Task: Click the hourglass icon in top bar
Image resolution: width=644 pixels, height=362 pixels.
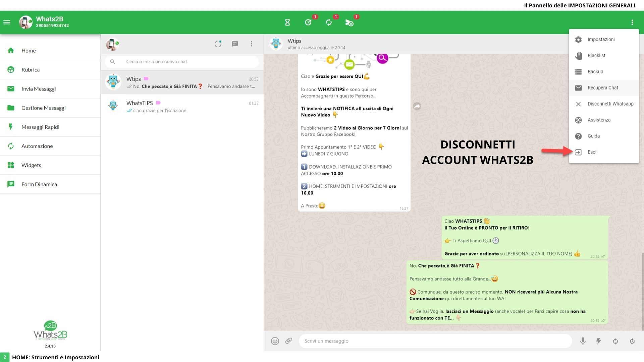Action: click(x=287, y=22)
